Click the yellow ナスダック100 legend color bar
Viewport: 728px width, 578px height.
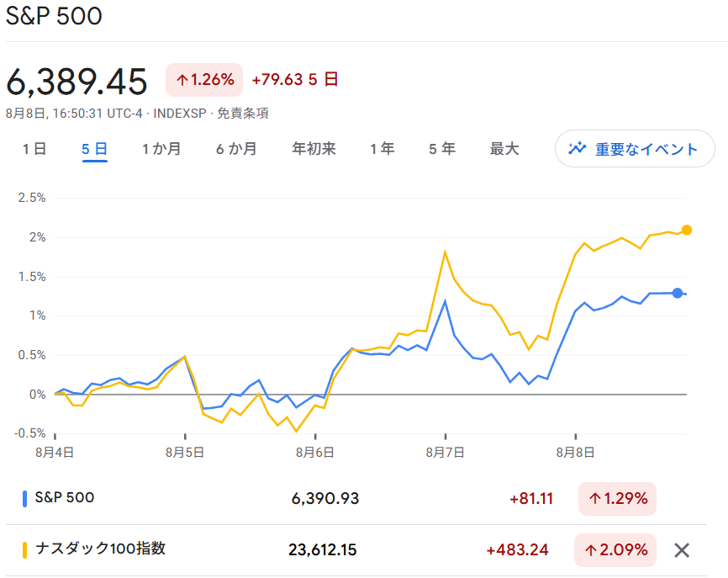[24, 549]
